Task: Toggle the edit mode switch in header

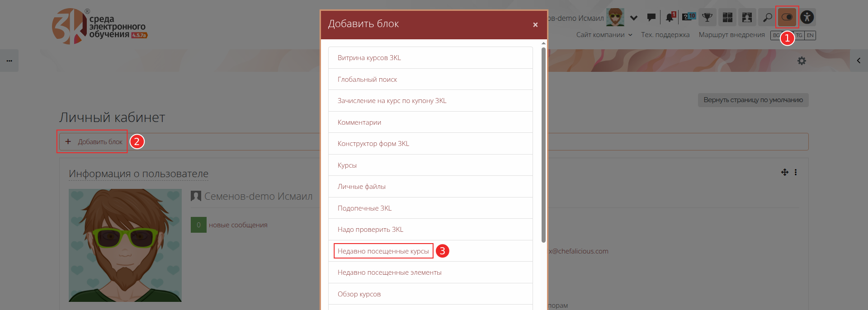Action: (787, 17)
